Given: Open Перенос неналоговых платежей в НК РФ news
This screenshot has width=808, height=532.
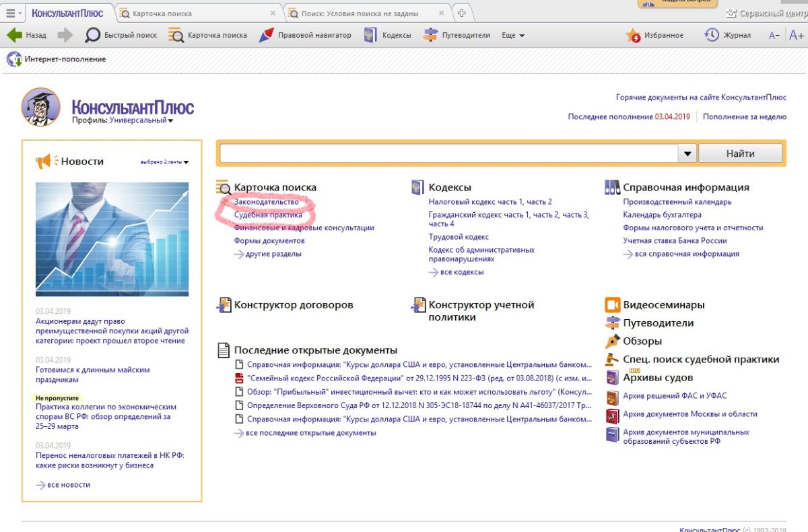Looking at the screenshot, I should coord(110,461).
